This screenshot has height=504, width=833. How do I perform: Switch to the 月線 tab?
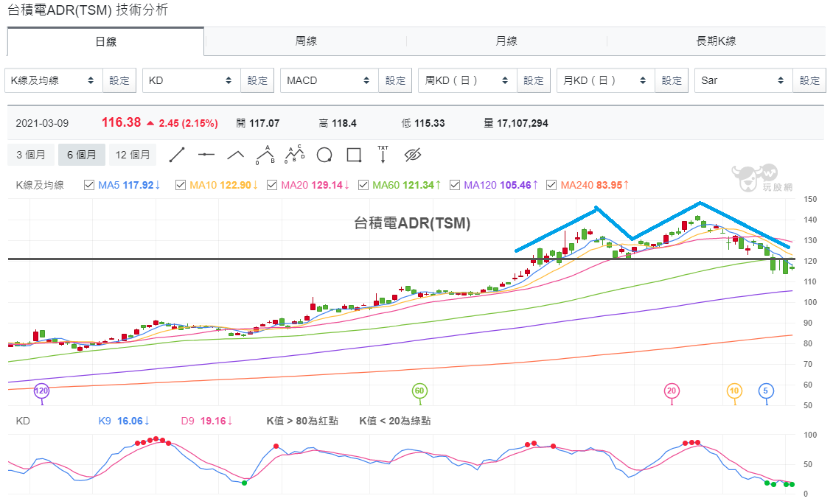(506, 41)
